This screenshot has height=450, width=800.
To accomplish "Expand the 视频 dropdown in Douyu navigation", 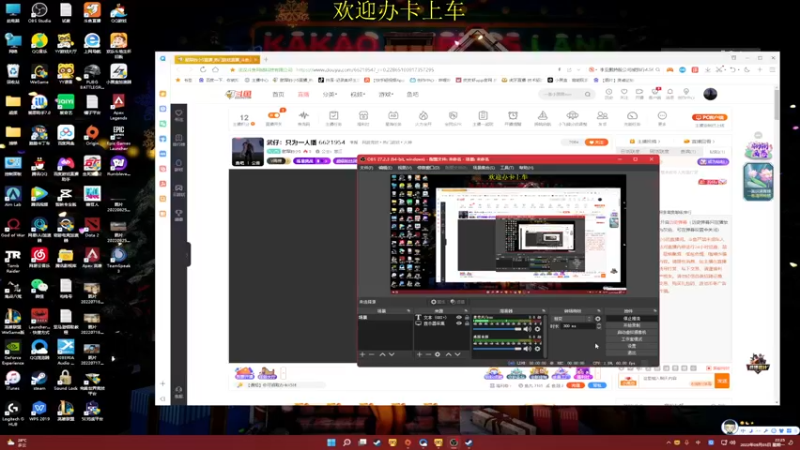I will pyautogui.click(x=358, y=94).
